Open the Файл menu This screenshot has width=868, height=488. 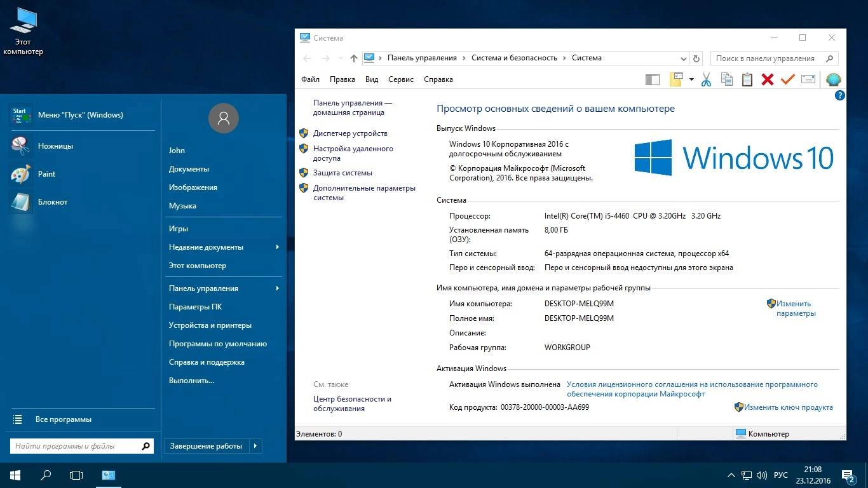click(310, 79)
